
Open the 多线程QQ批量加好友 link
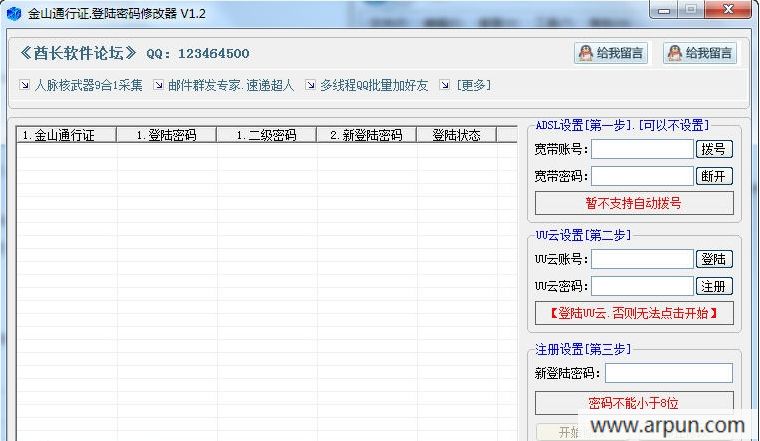tap(374, 85)
